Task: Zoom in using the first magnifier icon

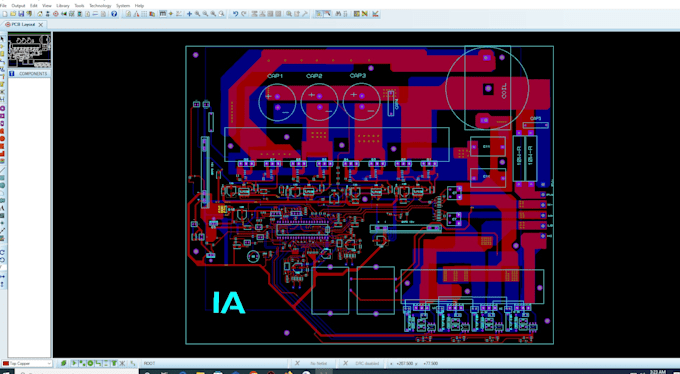Action: pyautogui.click(x=197, y=14)
